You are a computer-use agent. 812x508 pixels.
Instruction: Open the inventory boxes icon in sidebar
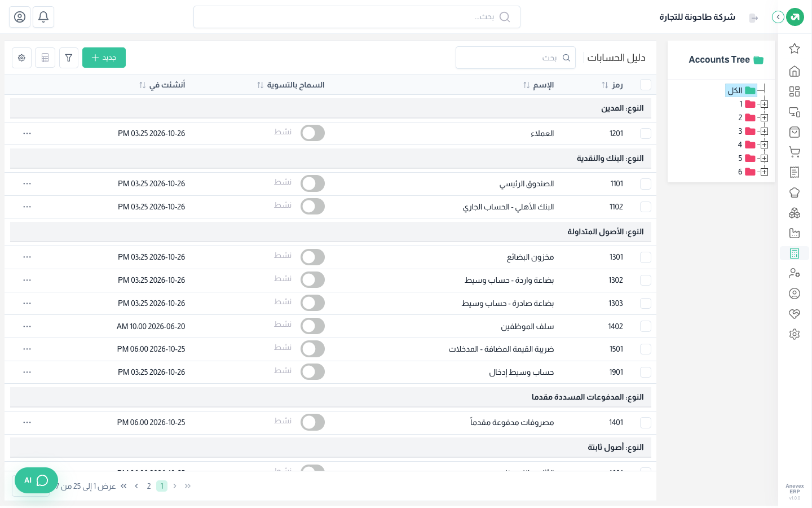click(x=795, y=213)
